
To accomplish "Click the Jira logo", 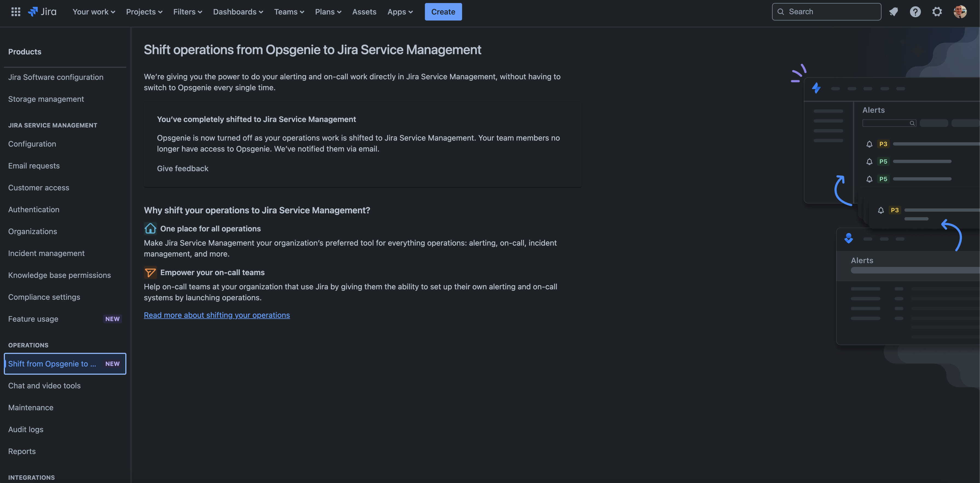I will 42,11.
